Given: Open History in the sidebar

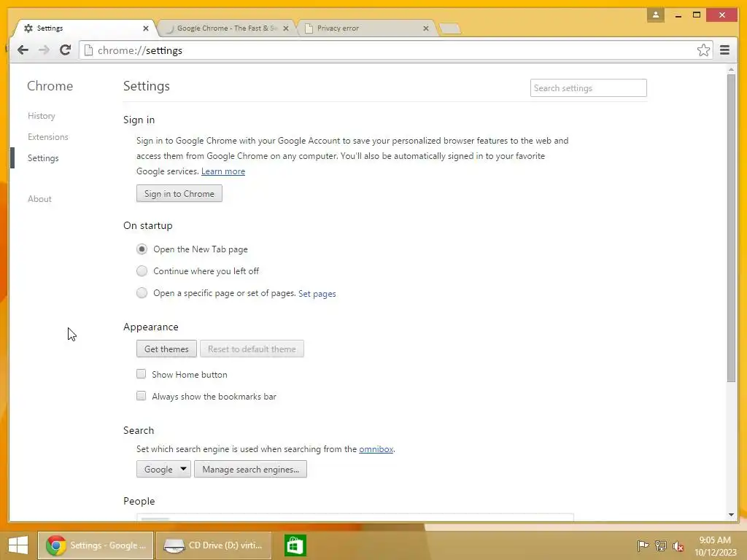Looking at the screenshot, I should click(42, 116).
